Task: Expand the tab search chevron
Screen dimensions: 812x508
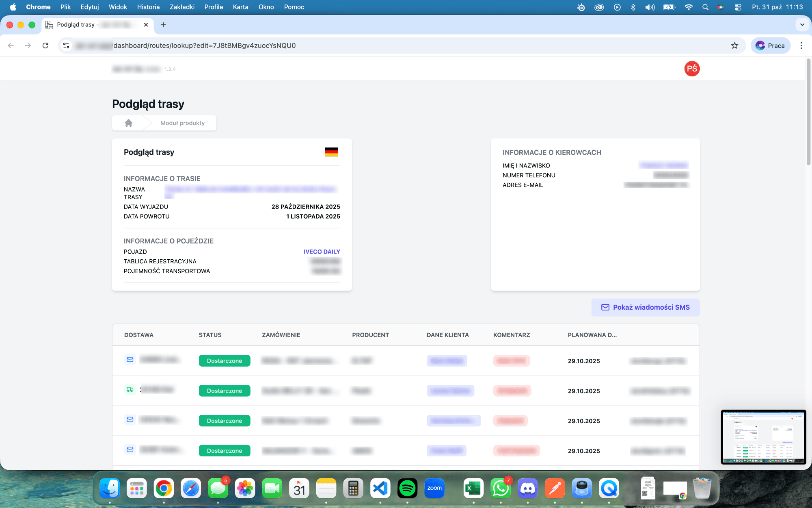Action: click(x=802, y=25)
